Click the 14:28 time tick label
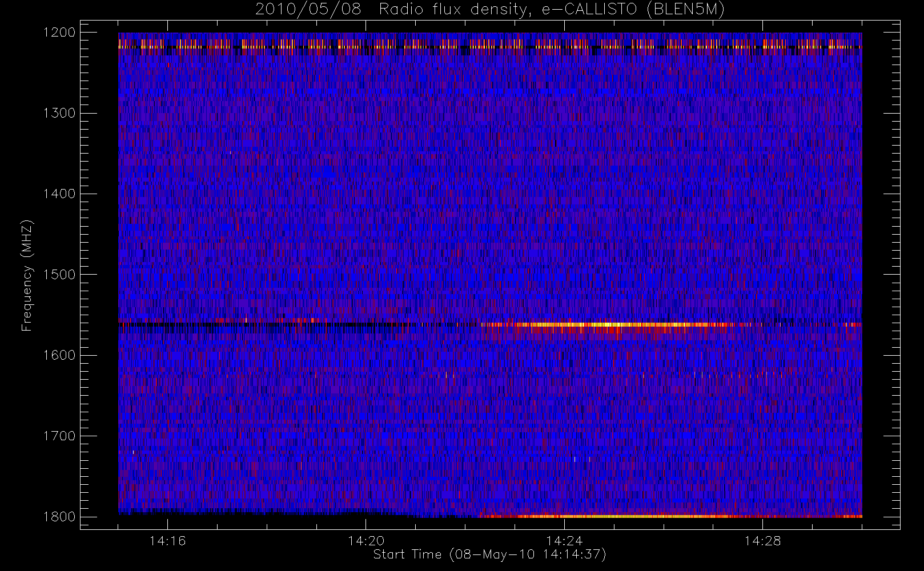The image size is (924, 571). coord(762,541)
